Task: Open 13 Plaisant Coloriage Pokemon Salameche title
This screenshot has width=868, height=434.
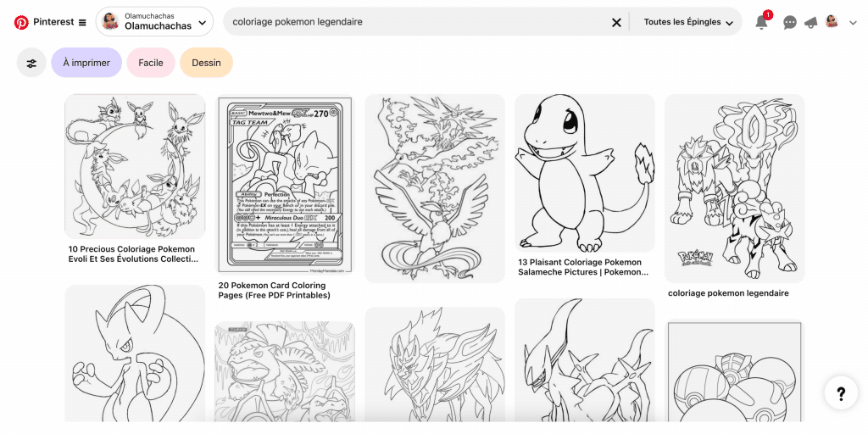Action: point(583,267)
